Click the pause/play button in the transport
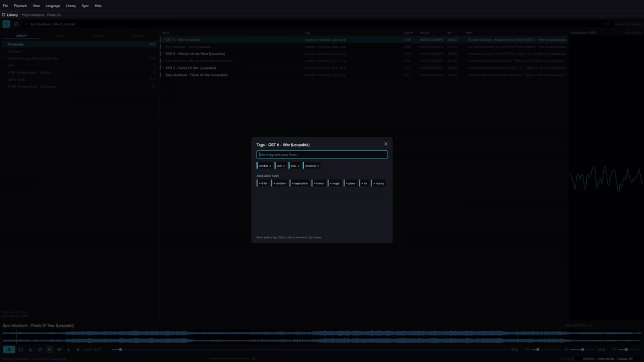The image size is (644, 362). point(9,350)
